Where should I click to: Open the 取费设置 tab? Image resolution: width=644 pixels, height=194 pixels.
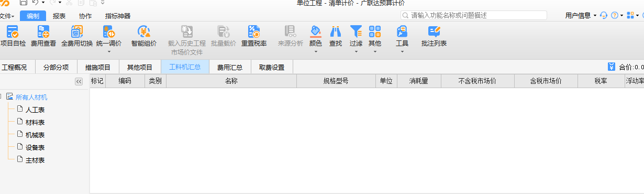(272, 67)
